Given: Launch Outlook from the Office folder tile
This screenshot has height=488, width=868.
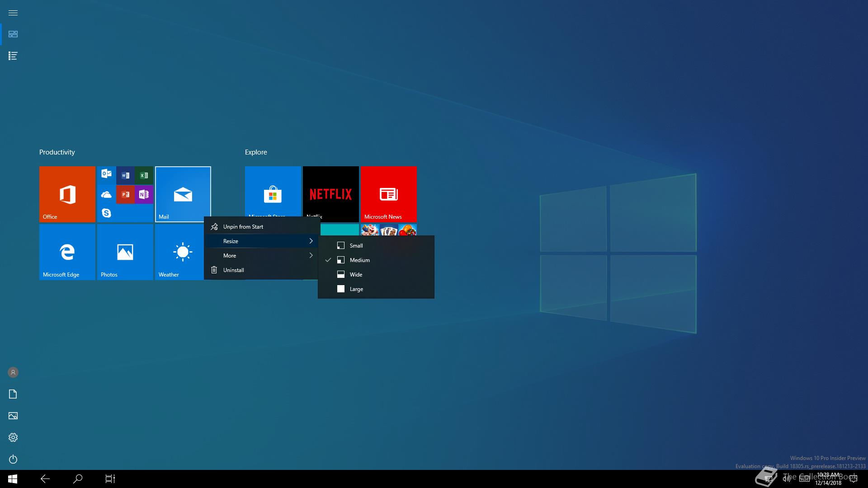Looking at the screenshot, I should [106, 175].
